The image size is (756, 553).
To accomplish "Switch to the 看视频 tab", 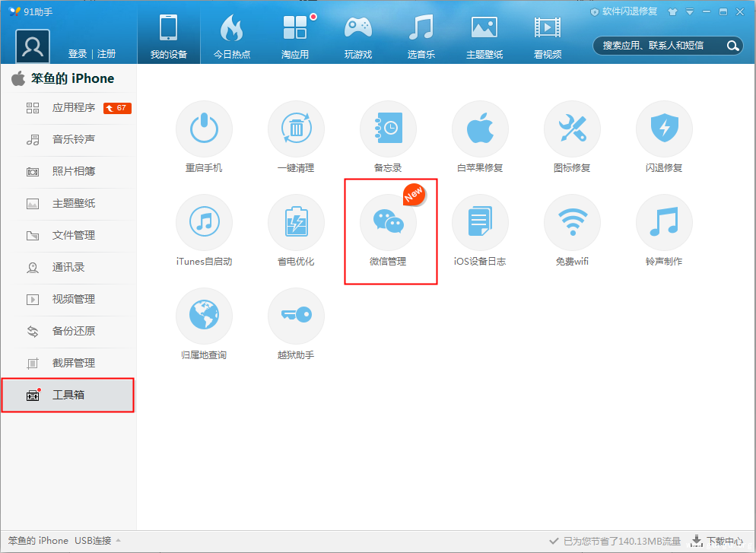I will tap(548, 37).
